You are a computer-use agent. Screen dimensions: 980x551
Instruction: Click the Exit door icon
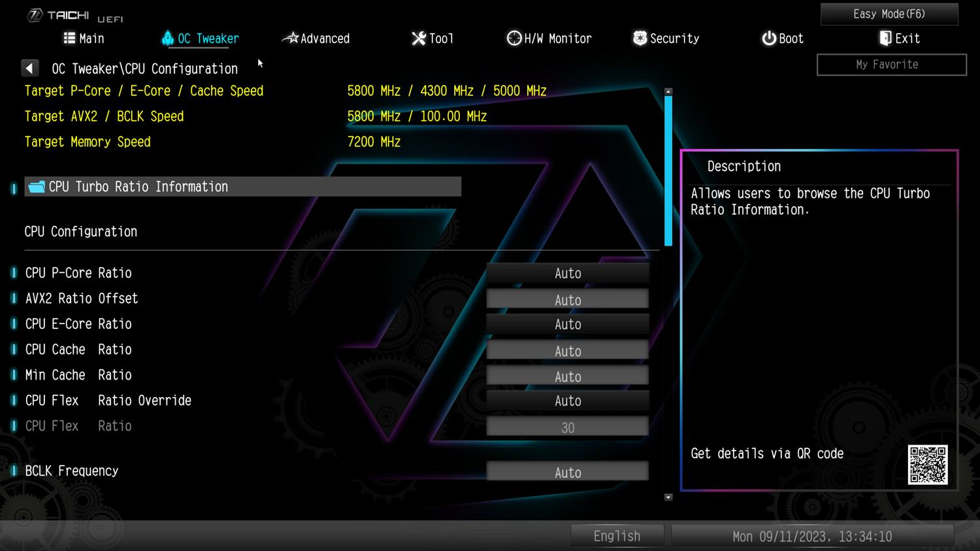click(x=885, y=39)
